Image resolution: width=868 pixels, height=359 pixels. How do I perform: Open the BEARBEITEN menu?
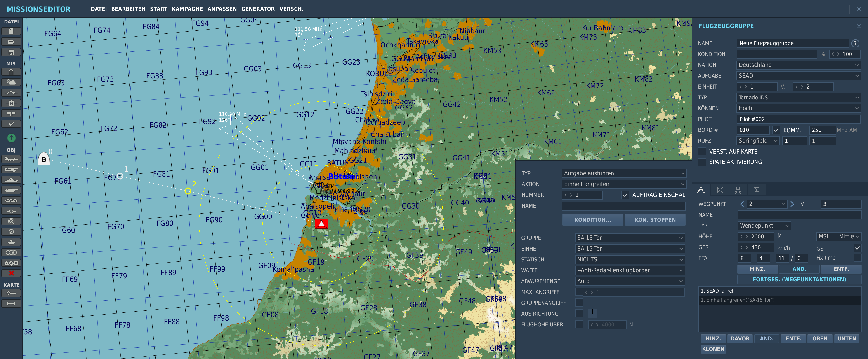tap(128, 9)
